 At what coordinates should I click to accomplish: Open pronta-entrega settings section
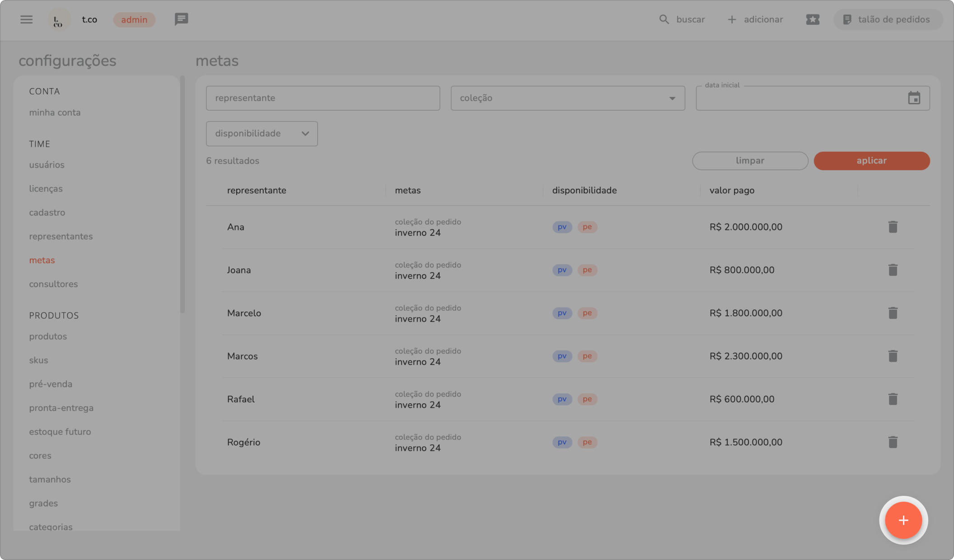pyautogui.click(x=61, y=408)
